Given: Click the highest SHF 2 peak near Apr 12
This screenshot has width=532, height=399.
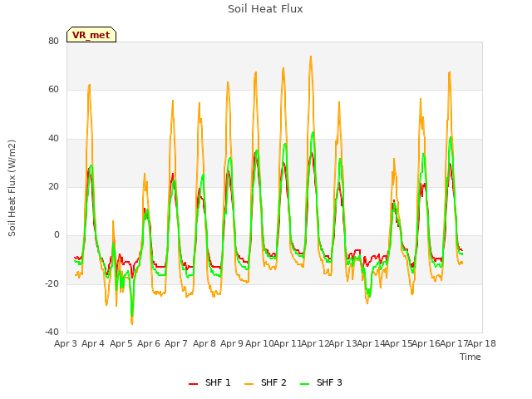Looking at the screenshot, I should tap(311, 57).
